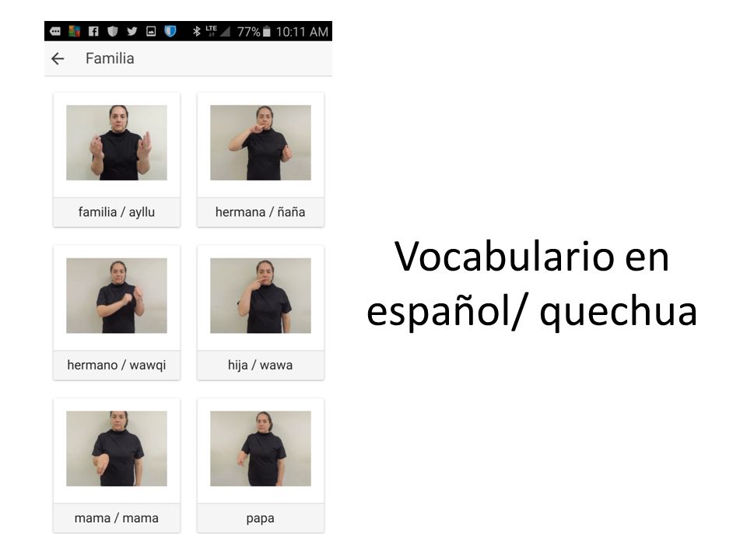The width and height of the screenshot is (747, 560).
Task: Open the hija / wawa sign thumbnail
Action: [261, 296]
